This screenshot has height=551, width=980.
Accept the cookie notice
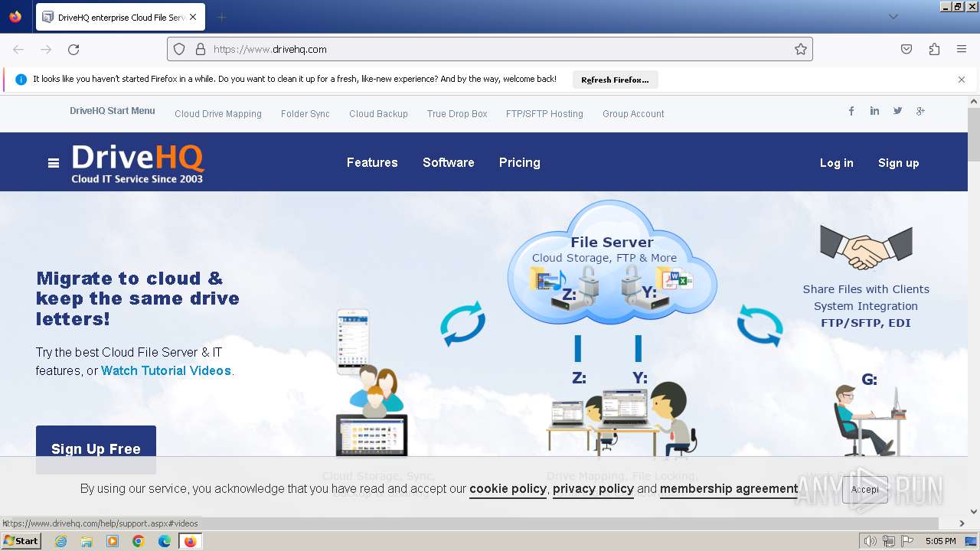coord(865,490)
